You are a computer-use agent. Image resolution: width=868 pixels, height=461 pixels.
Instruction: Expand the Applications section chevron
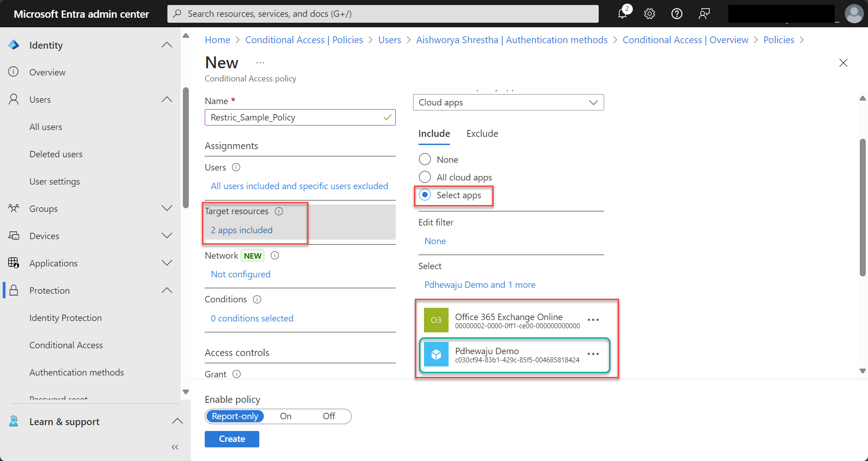pos(167,263)
